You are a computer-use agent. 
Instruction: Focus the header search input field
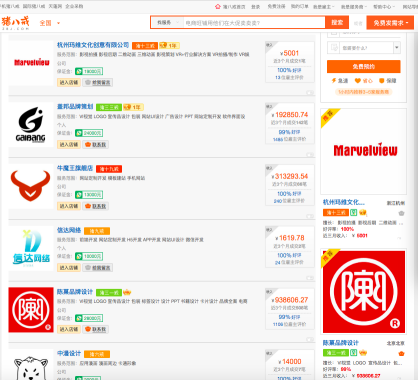pyautogui.click(x=254, y=23)
